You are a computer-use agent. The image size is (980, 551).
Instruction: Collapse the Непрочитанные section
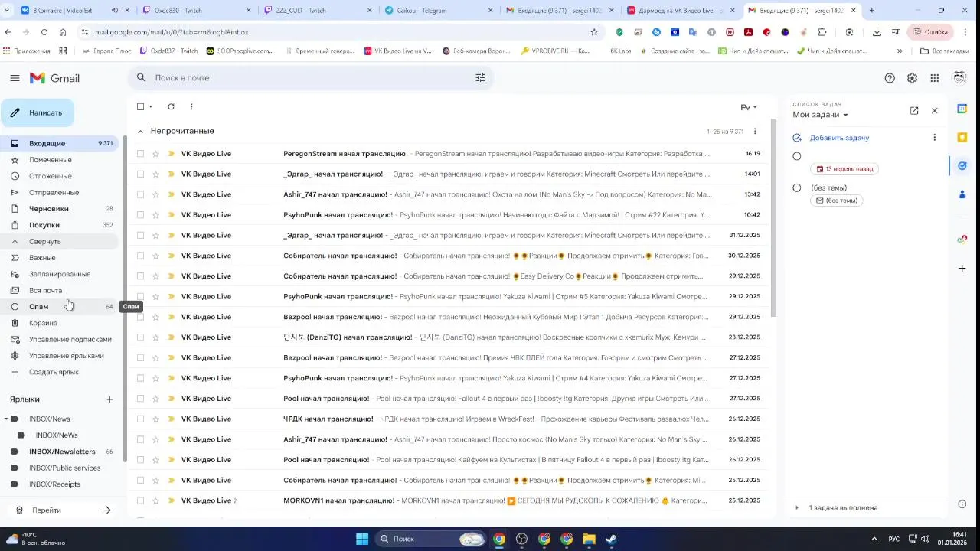[140, 132]
